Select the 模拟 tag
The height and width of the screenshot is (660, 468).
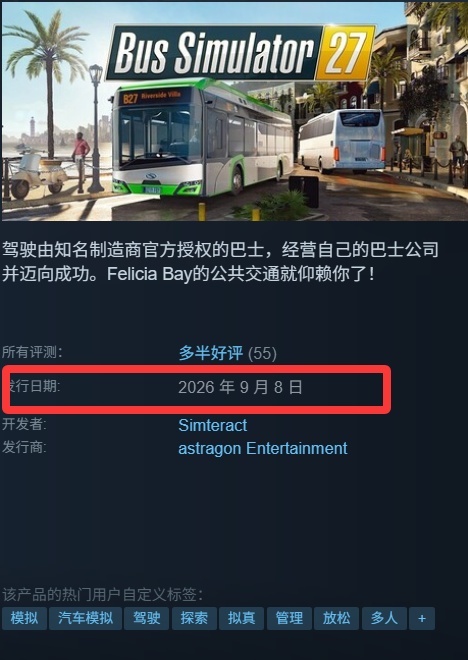pos(24,618)
